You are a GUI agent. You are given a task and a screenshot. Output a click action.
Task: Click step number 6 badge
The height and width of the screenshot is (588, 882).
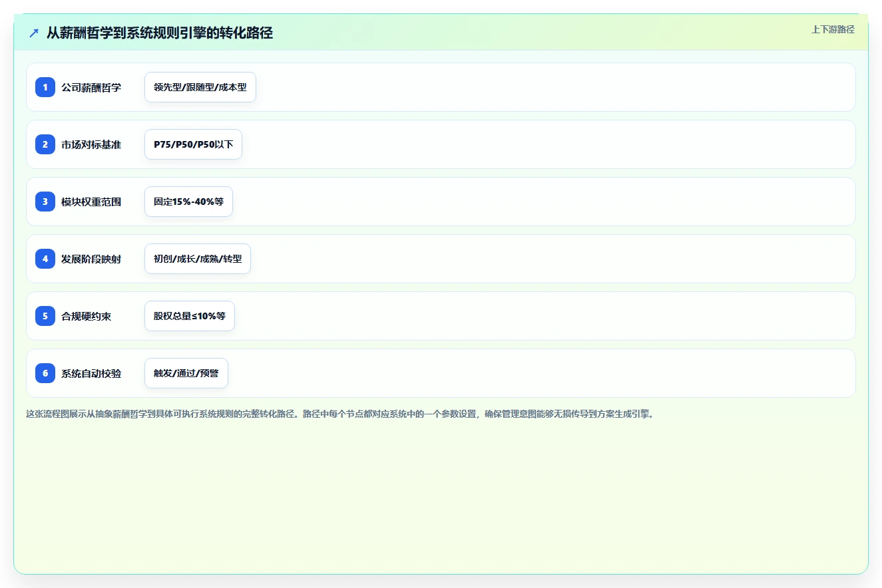(45, 373)
